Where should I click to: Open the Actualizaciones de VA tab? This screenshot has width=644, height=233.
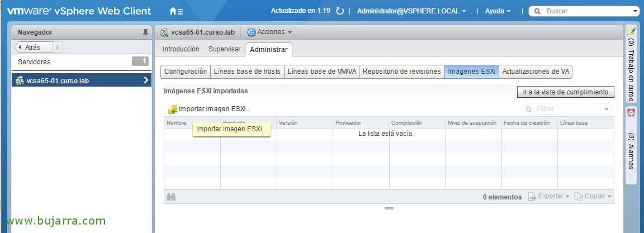(536, 72)
